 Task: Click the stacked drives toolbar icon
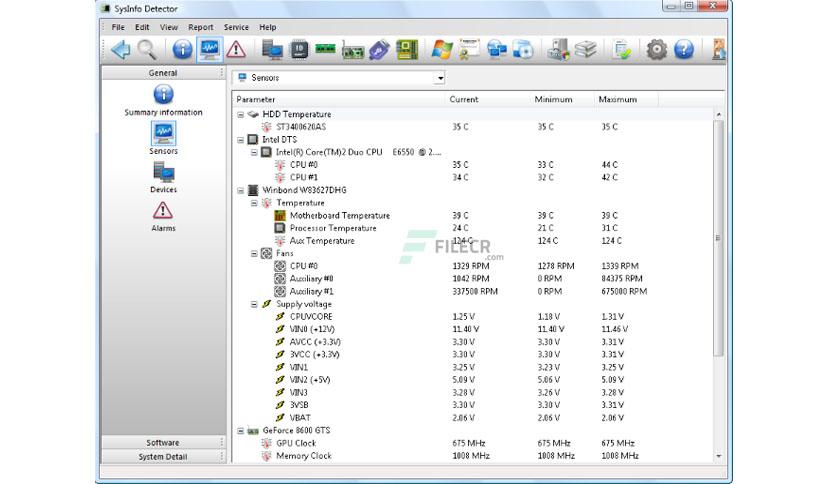[x=585, y=50]
